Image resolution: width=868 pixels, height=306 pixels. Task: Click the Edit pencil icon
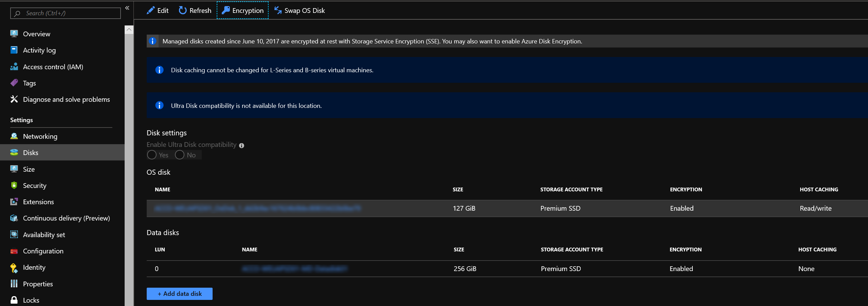tap(150, 11)
